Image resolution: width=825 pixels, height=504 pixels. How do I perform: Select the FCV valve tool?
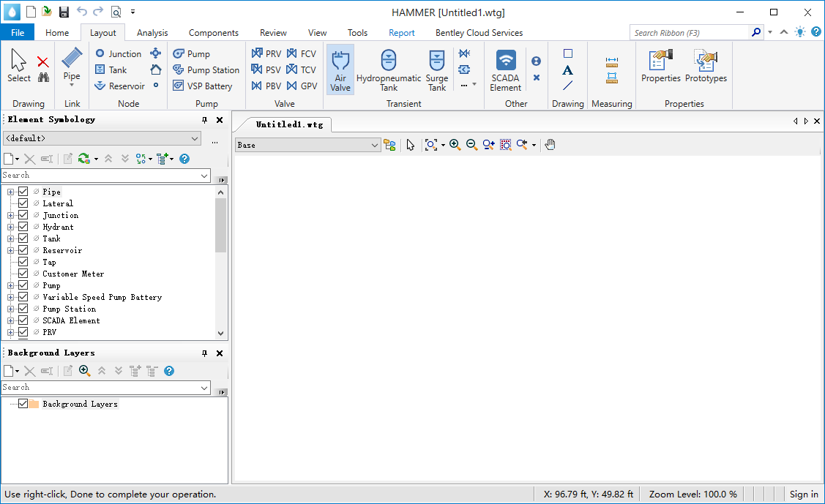[302, 53]
